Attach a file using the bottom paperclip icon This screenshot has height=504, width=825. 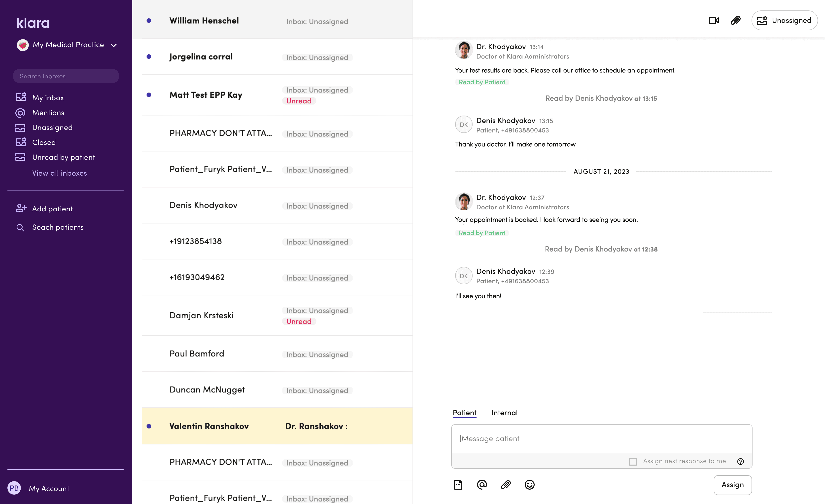pos(506,484)
